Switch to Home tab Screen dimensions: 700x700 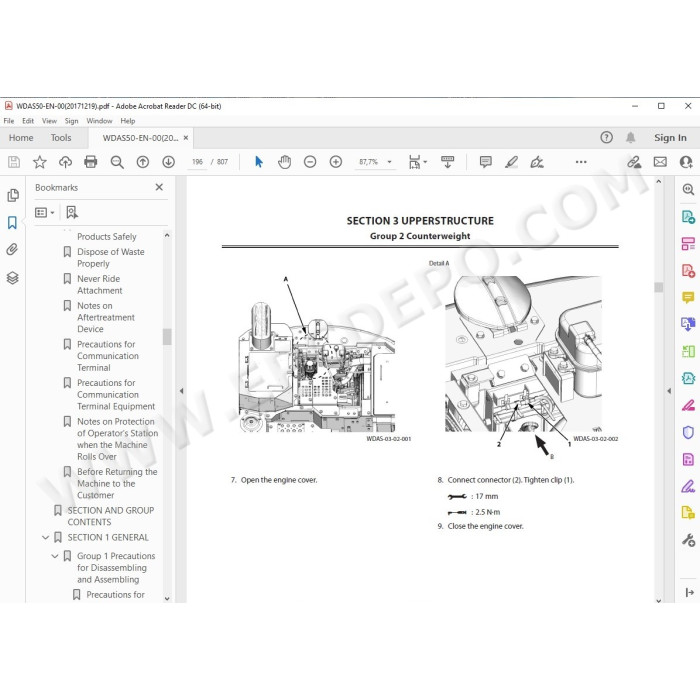point(21,138)
